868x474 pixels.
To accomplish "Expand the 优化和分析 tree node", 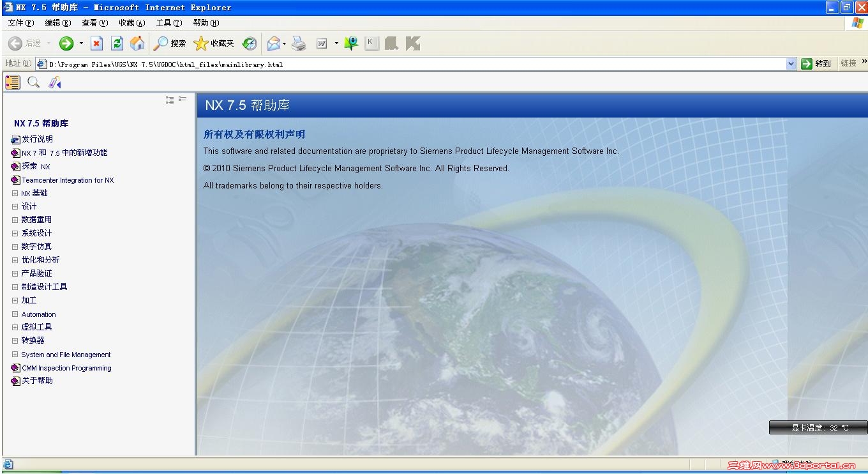I will (x=15, y=260).
